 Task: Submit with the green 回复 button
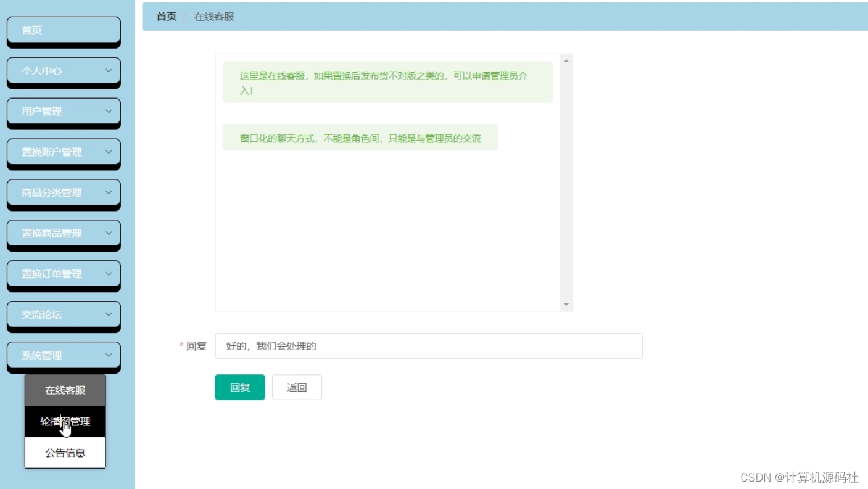pos(240,387)
